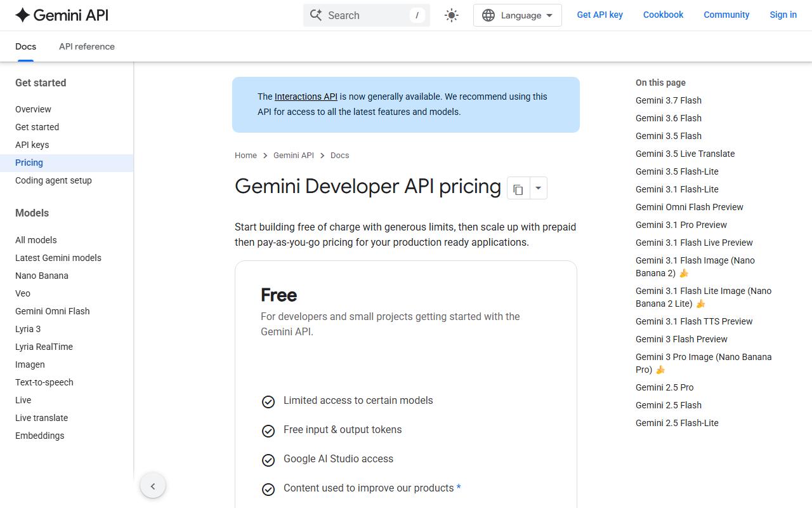Select Pricing in the sidebar

coord(67,163)
